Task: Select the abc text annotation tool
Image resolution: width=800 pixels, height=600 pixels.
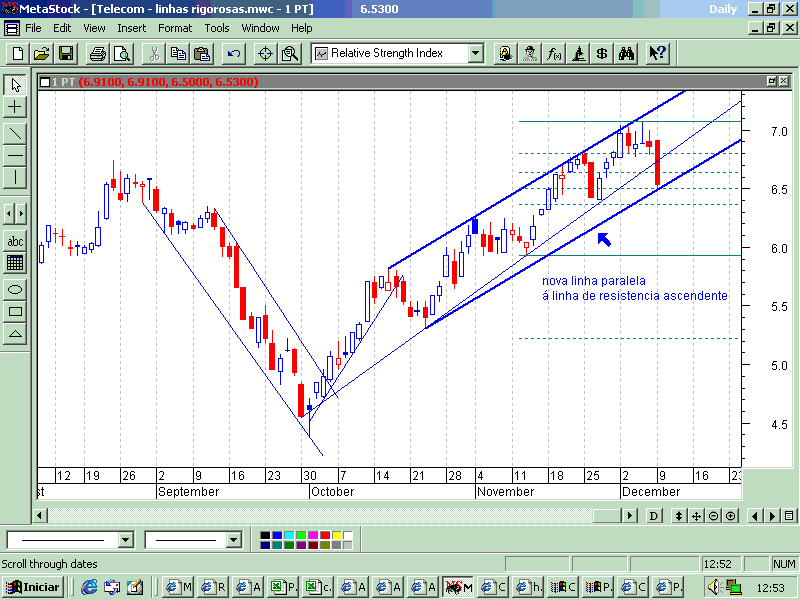Action: click(x=15, y=241)
